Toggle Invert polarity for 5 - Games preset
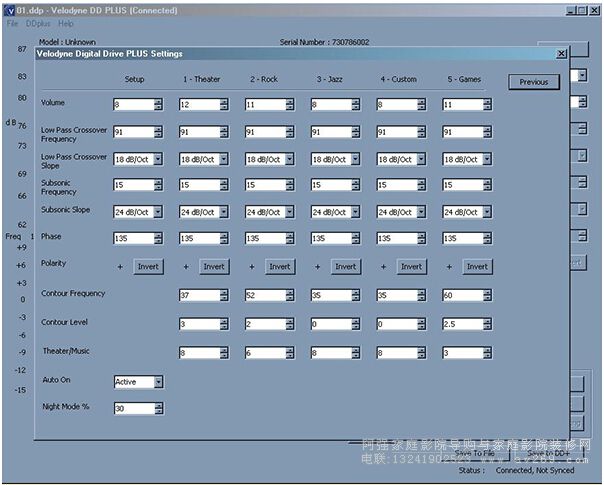 pyautogui.click(x=478, y=267)
